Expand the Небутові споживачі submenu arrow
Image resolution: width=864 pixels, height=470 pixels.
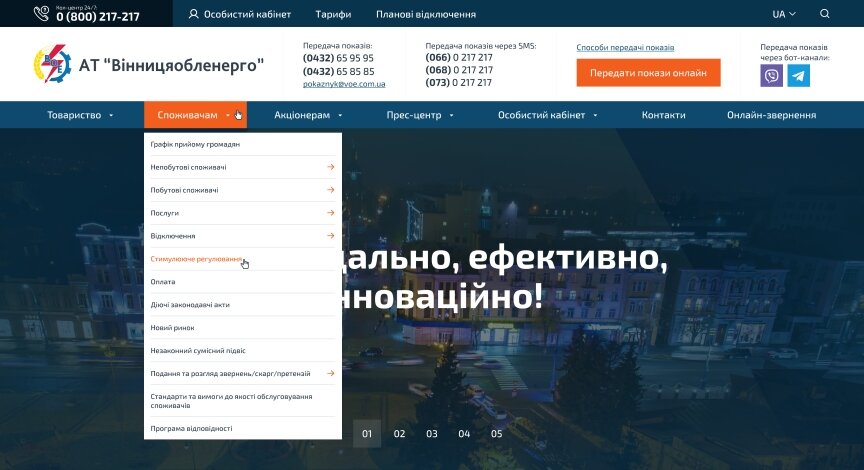coord(331,166)
